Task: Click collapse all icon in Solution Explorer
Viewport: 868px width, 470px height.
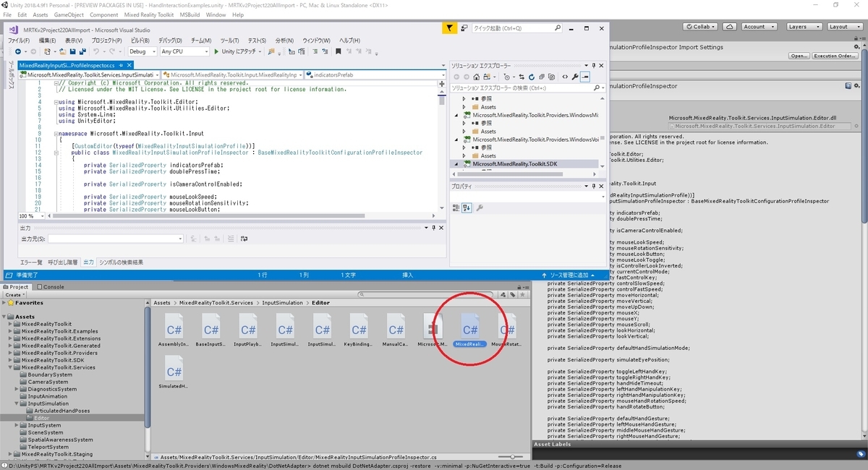Action: coord(542,77)
